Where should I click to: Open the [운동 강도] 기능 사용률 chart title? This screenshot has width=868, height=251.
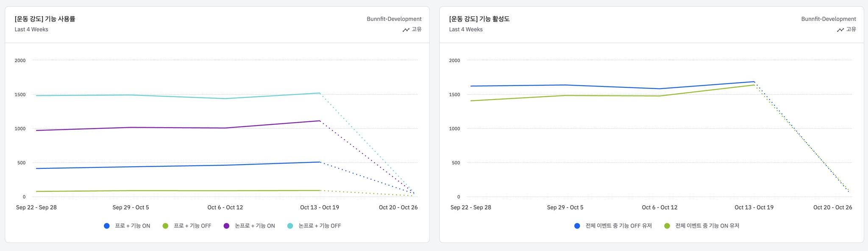45,19
